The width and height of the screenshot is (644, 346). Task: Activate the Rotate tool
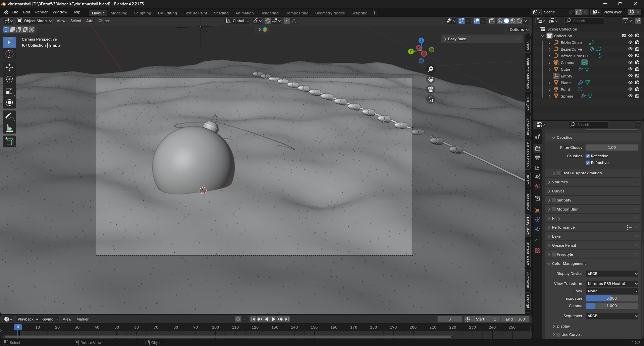9,79
